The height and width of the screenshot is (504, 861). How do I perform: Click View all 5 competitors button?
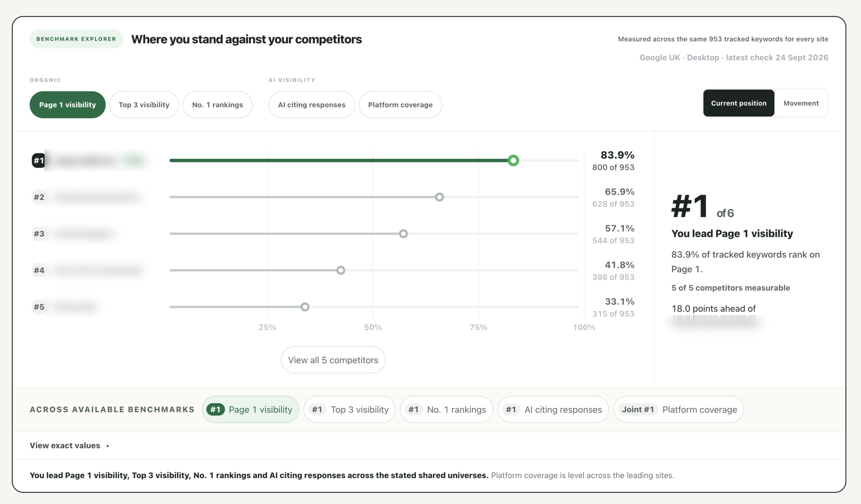pyautogui.click(x=333, y=360)
